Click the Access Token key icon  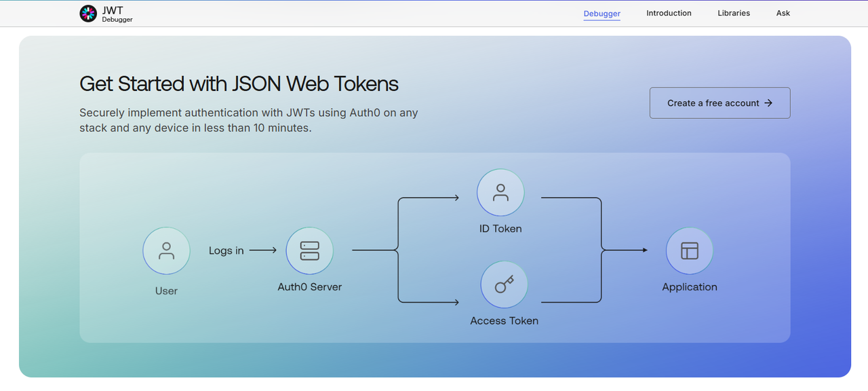coord(504,285)
